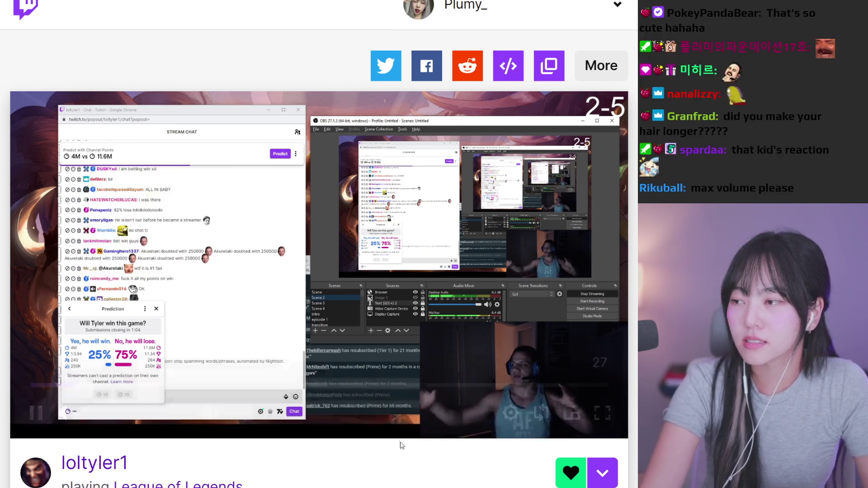Toggle the lock on Video Capture Device

click(423, 309)
